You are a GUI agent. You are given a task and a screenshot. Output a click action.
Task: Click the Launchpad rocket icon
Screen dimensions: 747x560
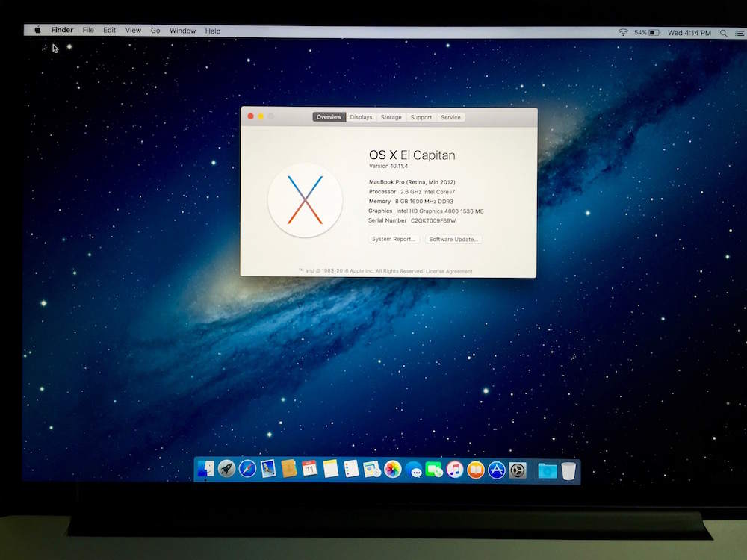(226, 469)
